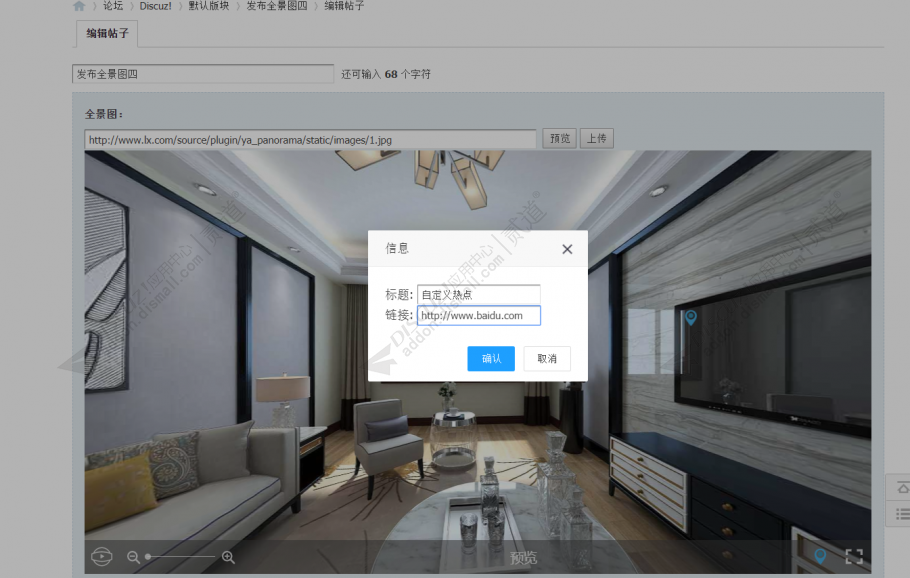Close the 信息 dialog with X
Viewport: 910px width, 578px height.
[567, 249]
